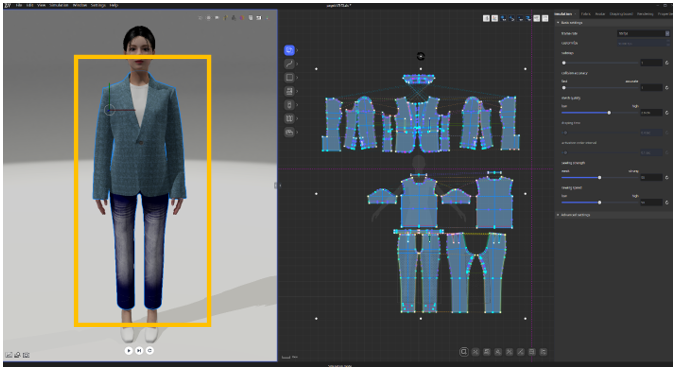The width and height of the screenshot is (673, 367).
Task: Click the play simulation button under avatar
Action: [128, 351]
